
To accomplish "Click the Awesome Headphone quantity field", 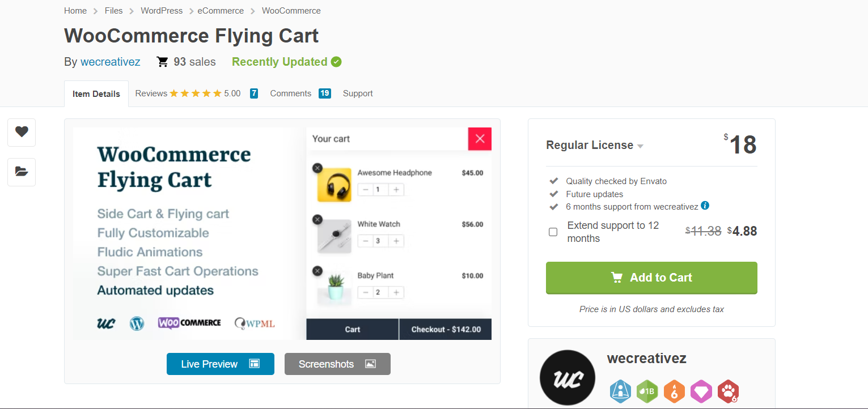I will pos(381,190).
